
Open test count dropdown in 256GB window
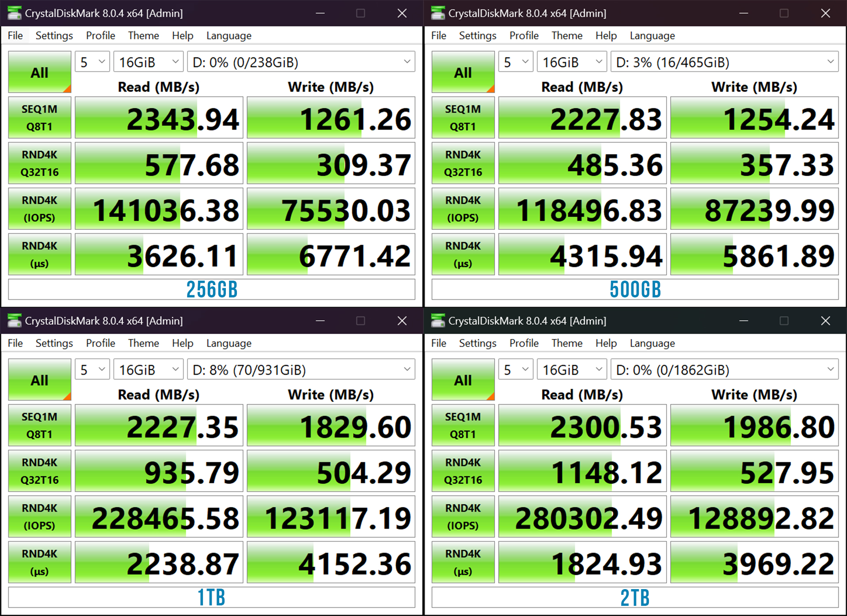(92, 62)
